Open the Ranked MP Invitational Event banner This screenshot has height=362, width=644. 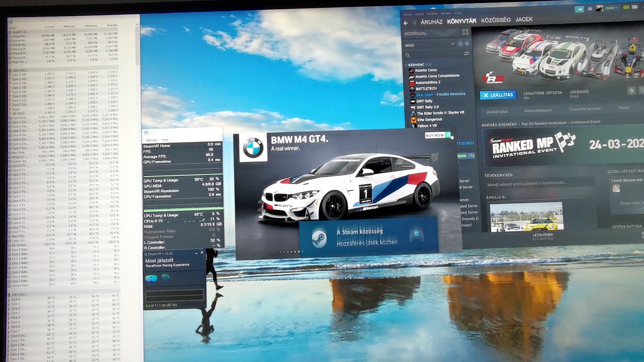(x=562, y=147)
